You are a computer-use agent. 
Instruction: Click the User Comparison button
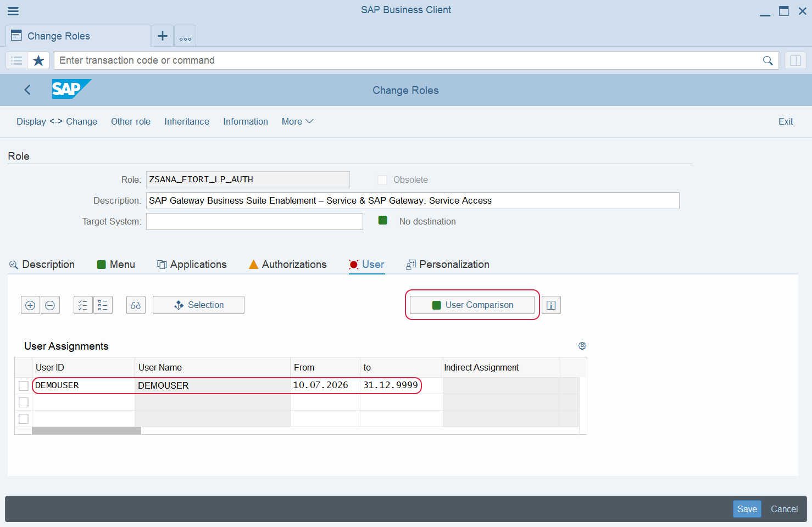(x=472, y=305)
